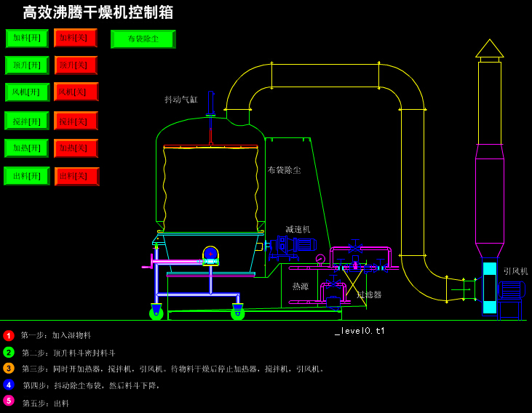Click the 布袋除尘 green button
532x413 pixels.
point(143,39)
